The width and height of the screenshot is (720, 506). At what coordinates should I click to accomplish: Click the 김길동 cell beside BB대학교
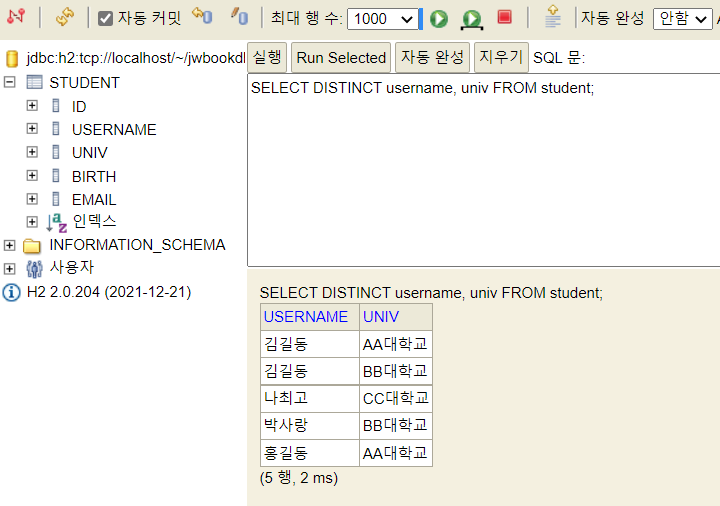pyautogui.click(x=310, y=371)
